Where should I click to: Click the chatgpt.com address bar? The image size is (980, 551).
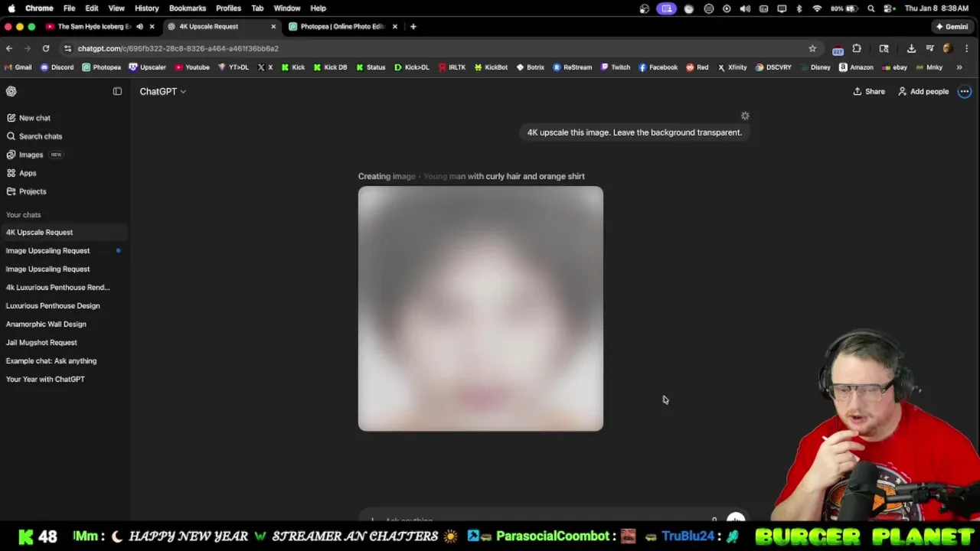(x=436, y=48)
